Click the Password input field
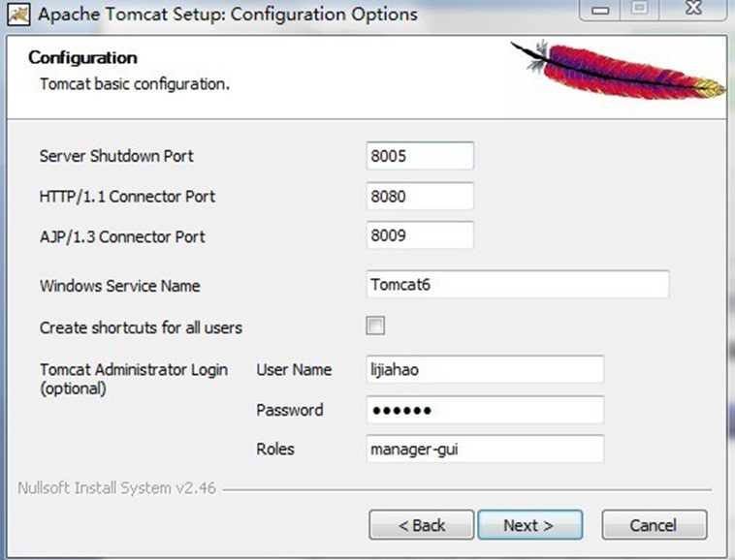This screenshot has width=735, height=560. 485,410
